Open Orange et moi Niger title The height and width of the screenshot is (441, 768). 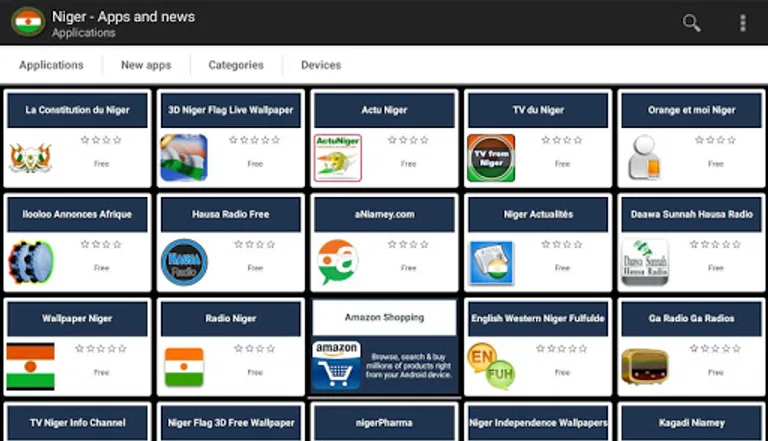[692, 110]
